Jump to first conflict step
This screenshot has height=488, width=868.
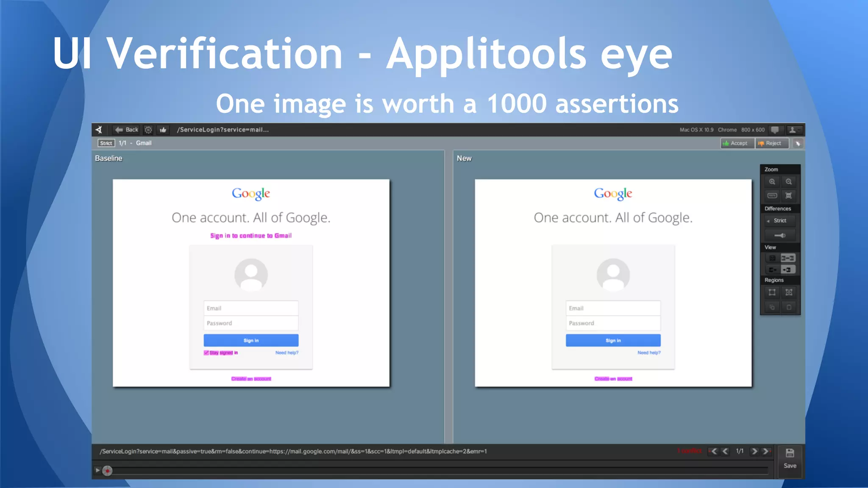(x=714, y=451)
